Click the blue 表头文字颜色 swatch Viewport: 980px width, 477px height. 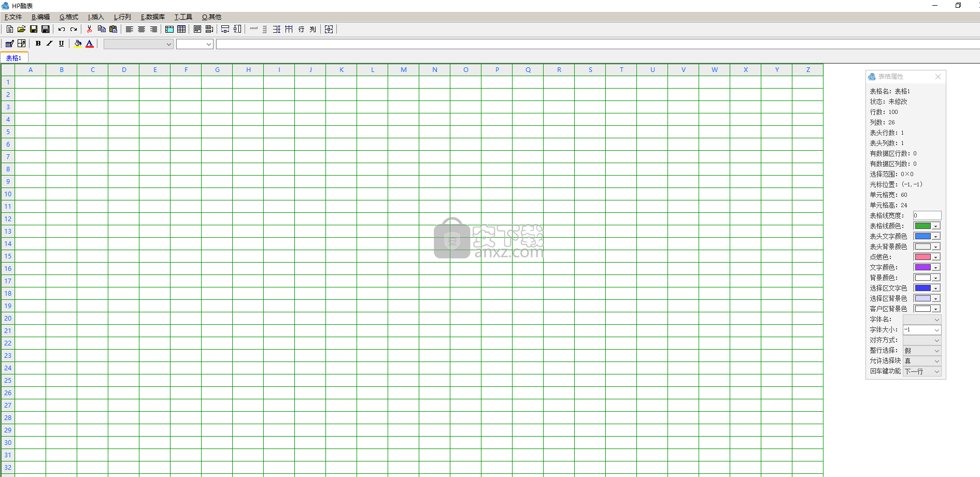point(923,236)
